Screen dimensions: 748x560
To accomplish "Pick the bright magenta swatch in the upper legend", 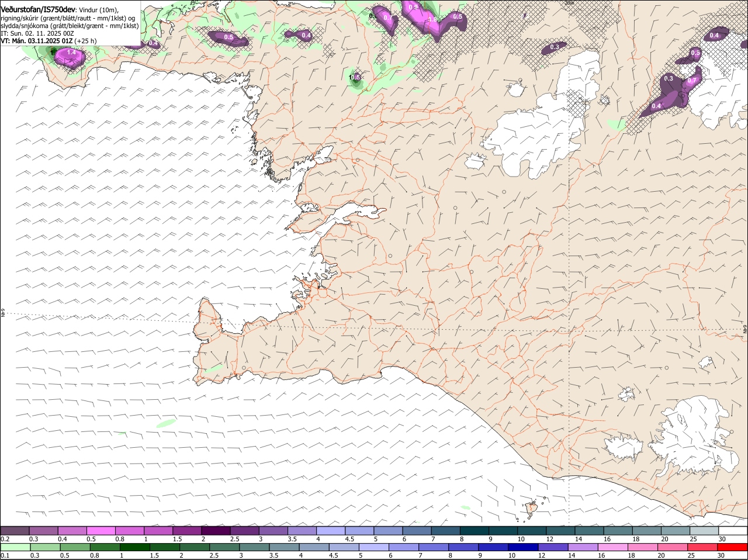I will coord(101,531).
